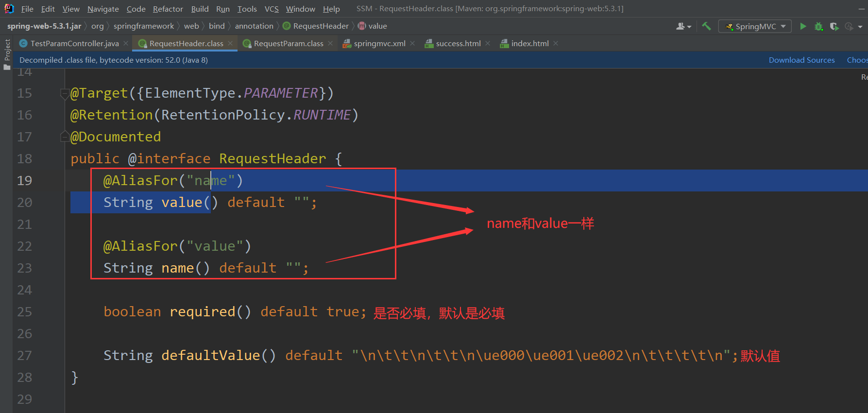Open the Tools menu

(247, 9)
